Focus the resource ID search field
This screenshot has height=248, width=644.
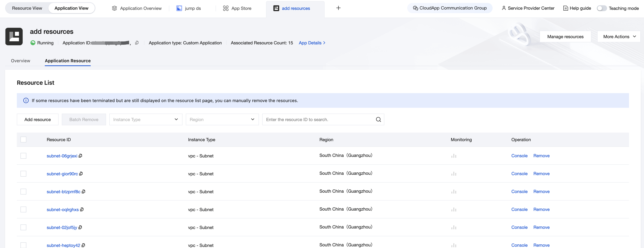(317, 119)
